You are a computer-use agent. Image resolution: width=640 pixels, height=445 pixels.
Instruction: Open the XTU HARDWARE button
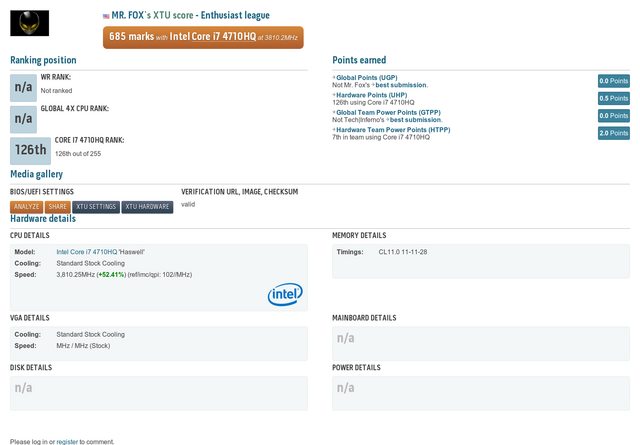147,207
